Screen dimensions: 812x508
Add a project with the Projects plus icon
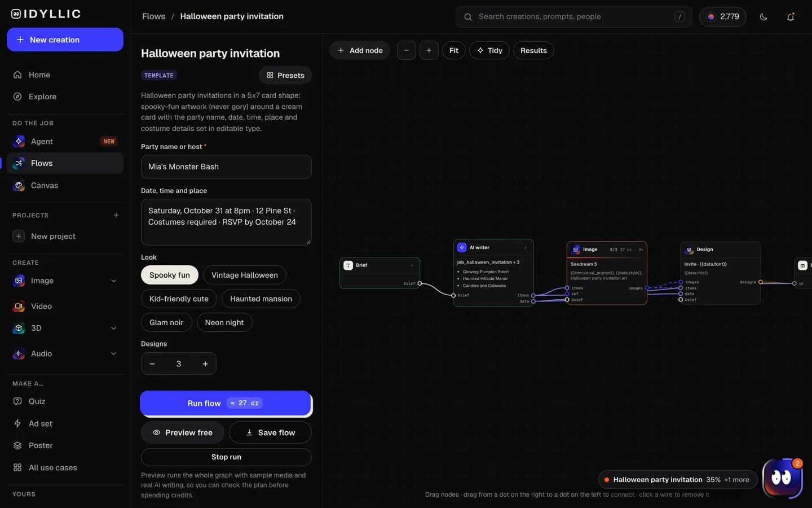[x=116, y=215]
